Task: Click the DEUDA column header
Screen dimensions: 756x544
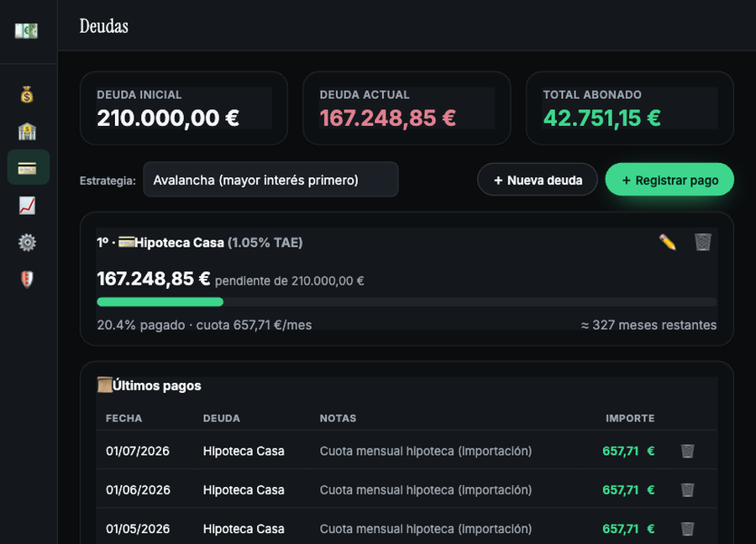Action: (221, 418)
